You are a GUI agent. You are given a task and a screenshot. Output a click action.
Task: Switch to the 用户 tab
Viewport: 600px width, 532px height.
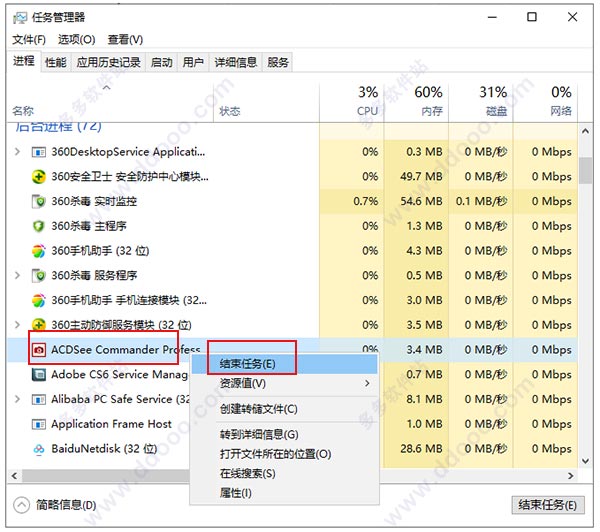tap(193, 62)
